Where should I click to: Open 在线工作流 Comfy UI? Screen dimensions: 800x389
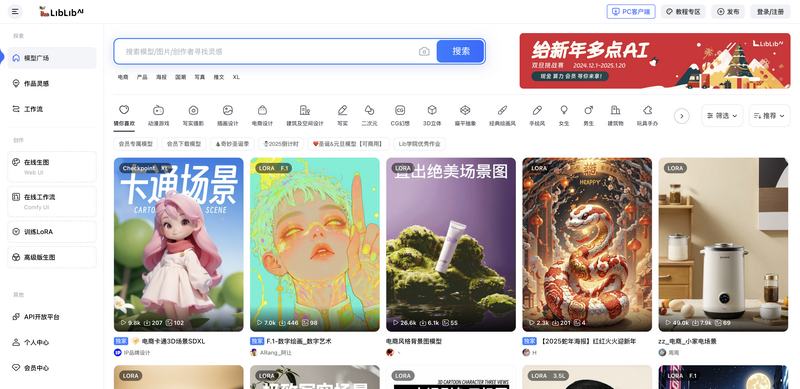pos(52,201)
